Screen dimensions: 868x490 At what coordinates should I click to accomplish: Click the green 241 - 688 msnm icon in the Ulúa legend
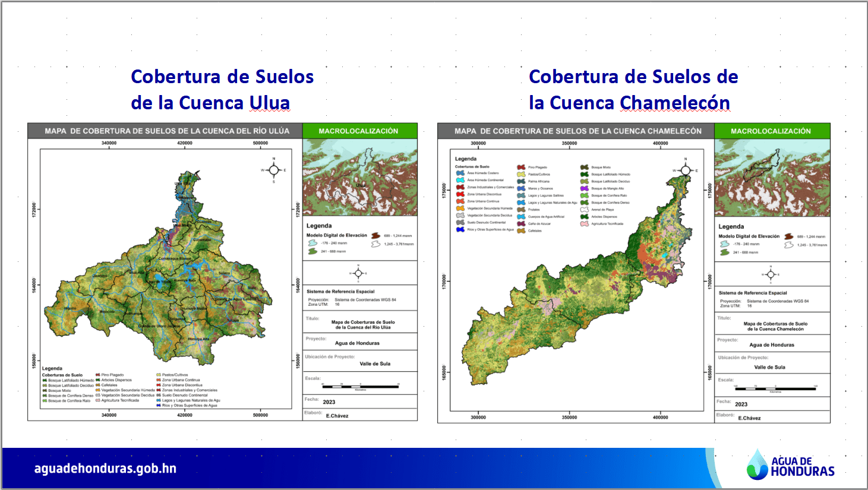tap(312, 251)
